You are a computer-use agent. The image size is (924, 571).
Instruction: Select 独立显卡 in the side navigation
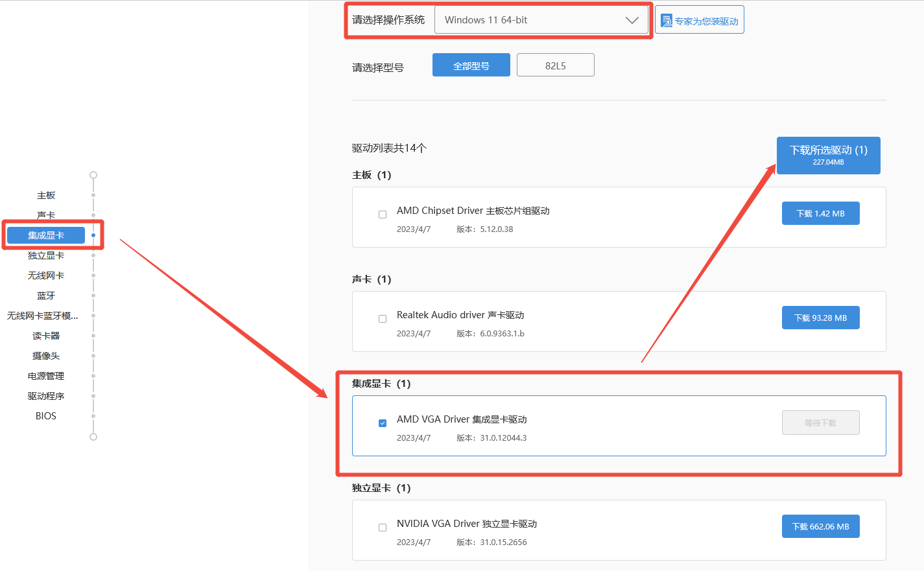tap(46, 256)
